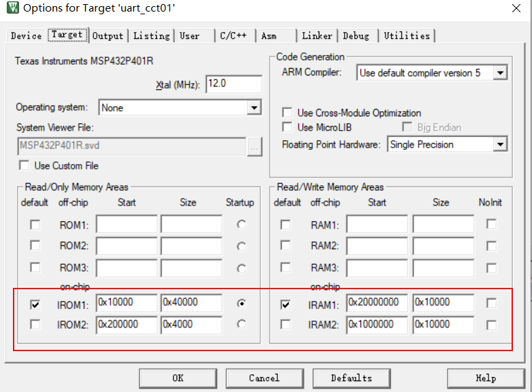Select ROM1 Startup radio button
Image resolution: width=532 pixels, height=392 pixels.
(242, 225)
